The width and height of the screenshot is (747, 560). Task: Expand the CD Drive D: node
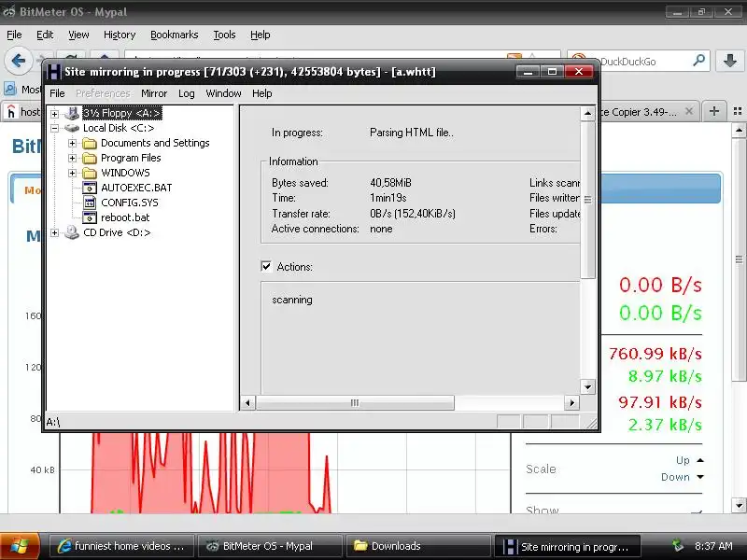point(55,232)
